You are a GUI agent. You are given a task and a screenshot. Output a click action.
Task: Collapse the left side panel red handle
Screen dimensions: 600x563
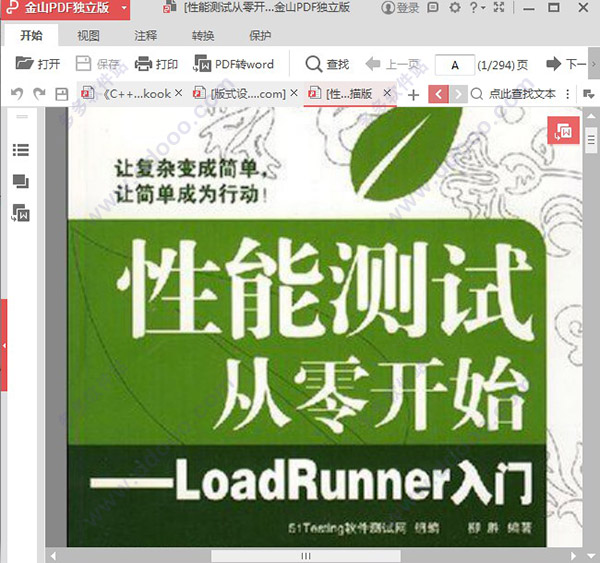[3, 345]
